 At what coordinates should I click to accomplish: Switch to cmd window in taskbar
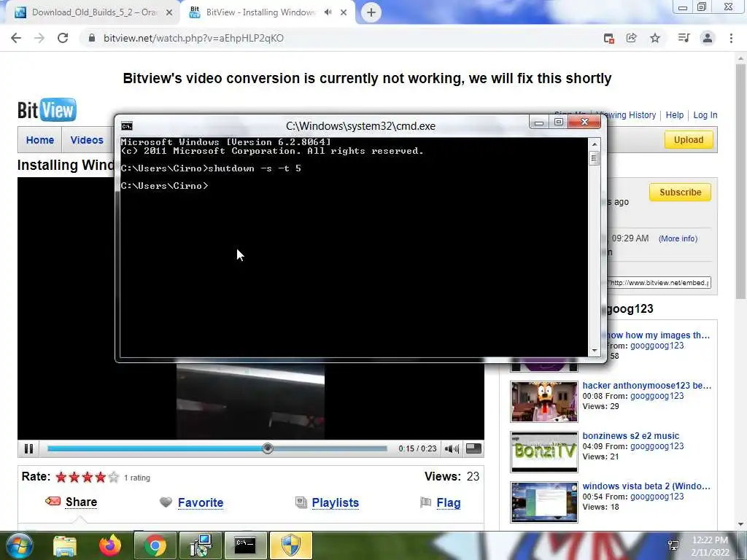click(x=245, y=545)
